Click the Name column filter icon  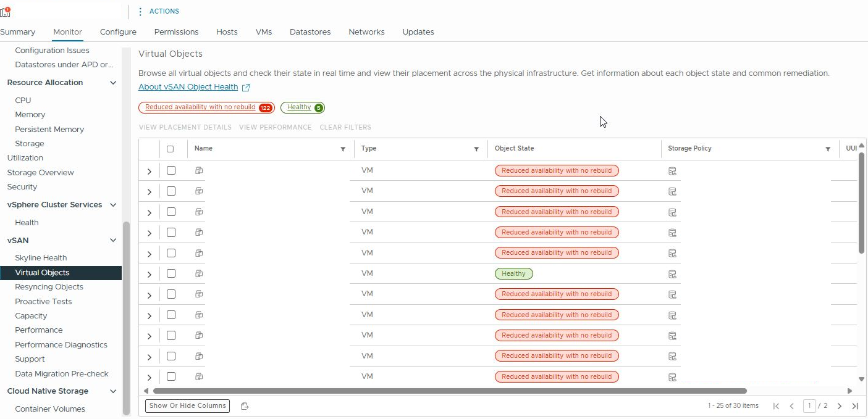pyautogui.click(x=343, y=149)
